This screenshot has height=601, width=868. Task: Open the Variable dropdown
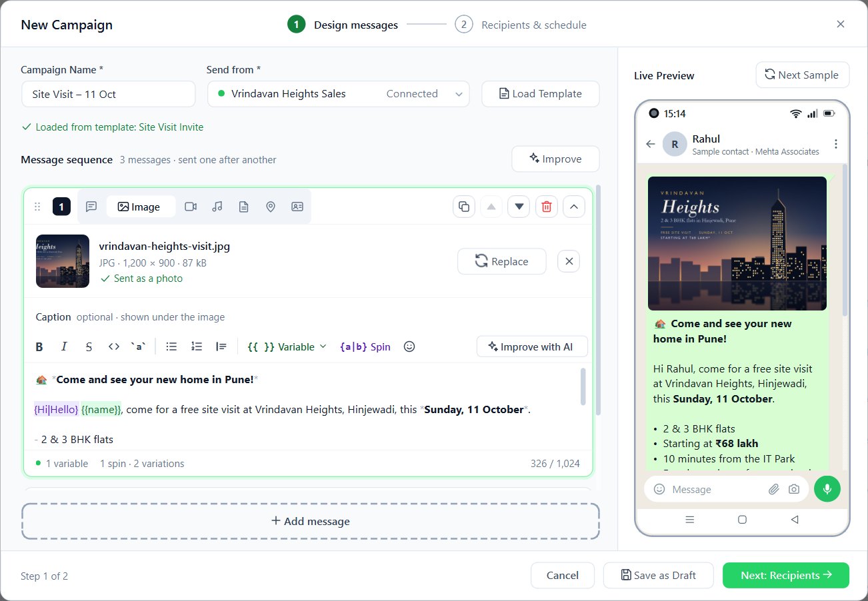[x=287, y=346]
